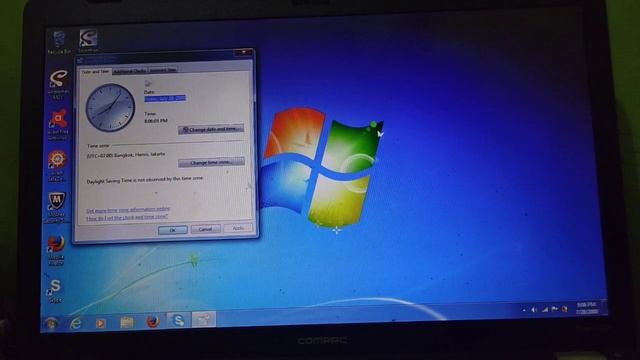Open the orange gear desktop shortcut

click(58, 165)
